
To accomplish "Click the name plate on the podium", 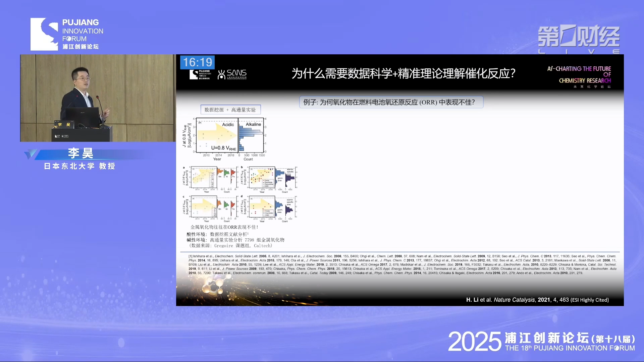I will click(x=64, y=125).
